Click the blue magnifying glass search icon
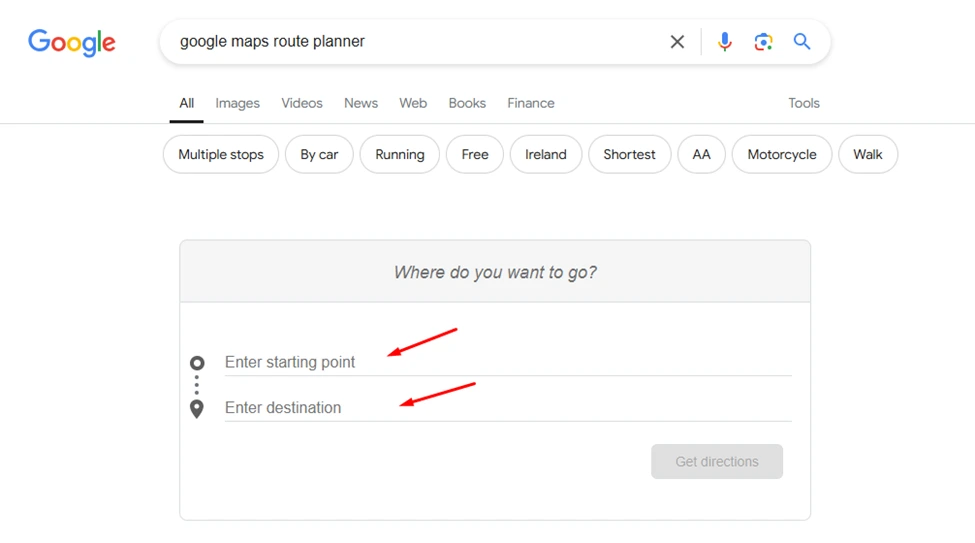 [x=802, y=42]
